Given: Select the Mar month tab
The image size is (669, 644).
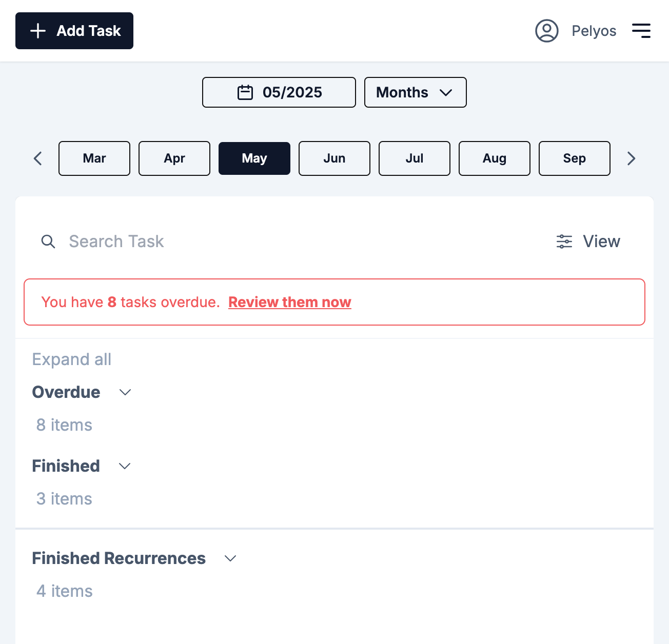Looking at the screenshot, I should point(94,158).
